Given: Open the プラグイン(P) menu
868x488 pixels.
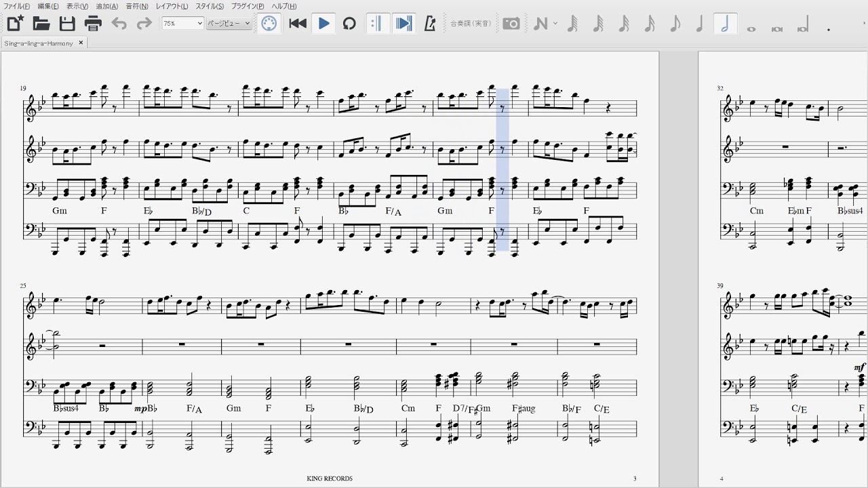Looking at the screenshot, I should [x=248, y=6].
